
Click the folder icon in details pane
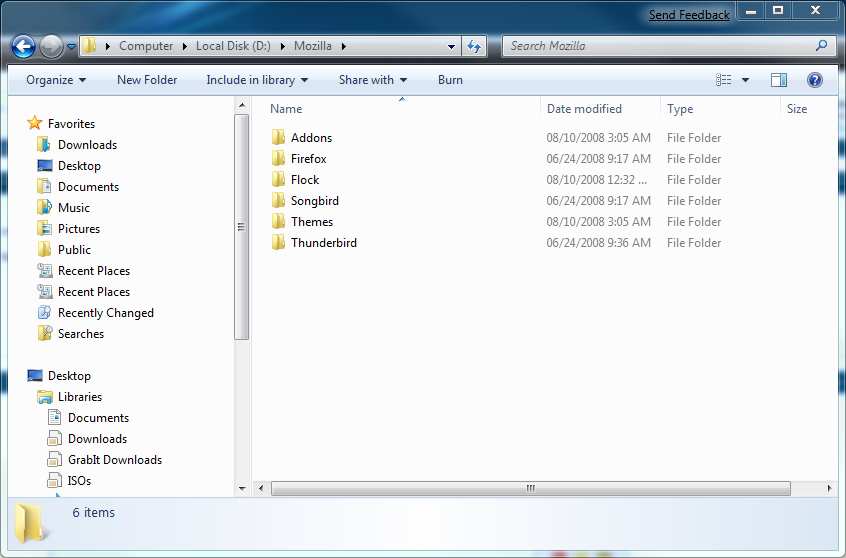point(31,522)
